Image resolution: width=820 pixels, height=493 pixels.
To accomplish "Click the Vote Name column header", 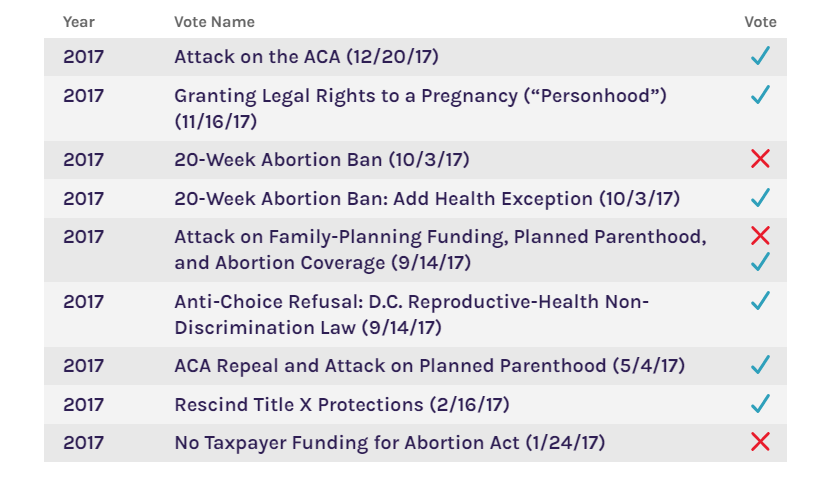I will click(x=214, y=22).
